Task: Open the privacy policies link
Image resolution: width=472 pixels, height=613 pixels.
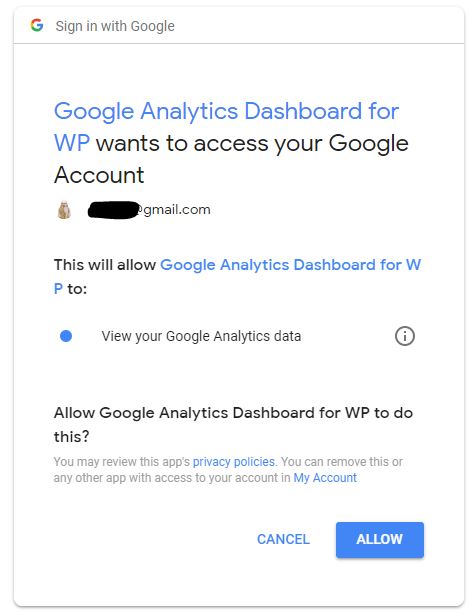Action: point(235,462)
